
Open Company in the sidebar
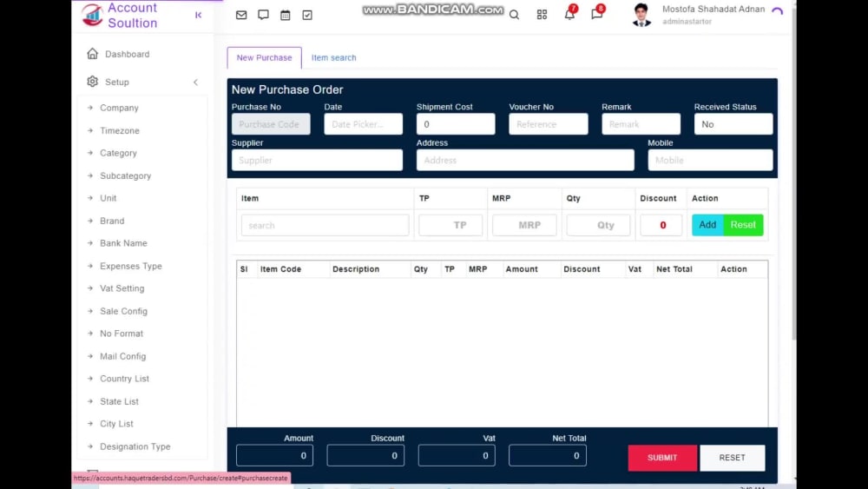tap(119, 108)
